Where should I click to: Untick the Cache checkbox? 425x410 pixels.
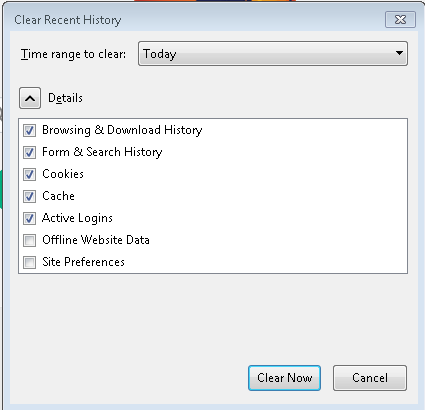click(x=29, y=196)
